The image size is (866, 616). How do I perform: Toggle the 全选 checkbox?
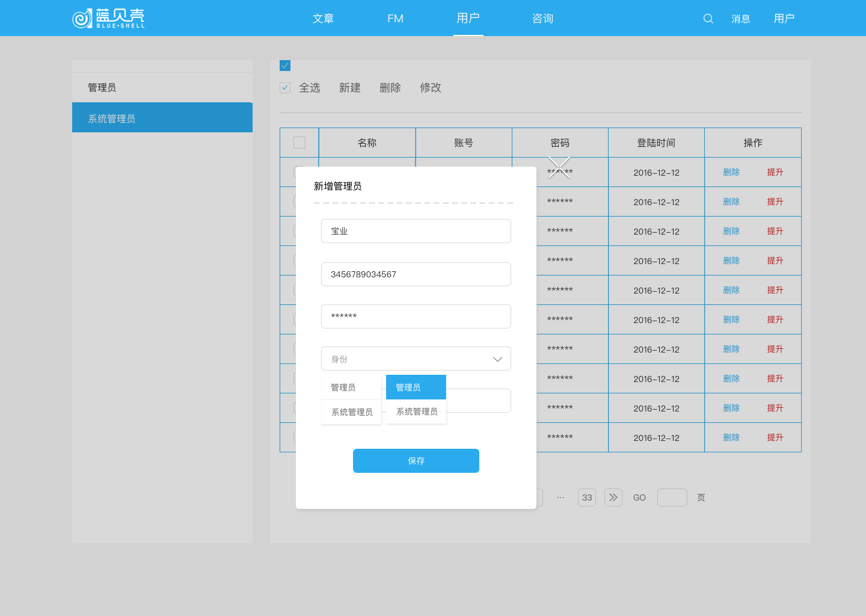point(285,88)
